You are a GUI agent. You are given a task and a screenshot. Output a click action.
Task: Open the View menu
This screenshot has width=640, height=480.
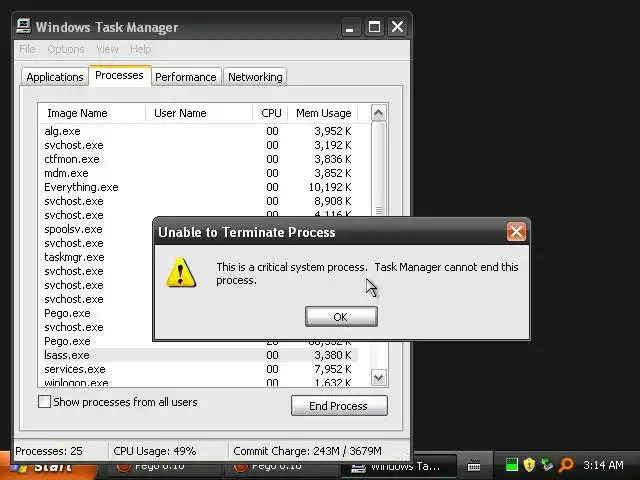pyautogui.click(x=107, y=49)
